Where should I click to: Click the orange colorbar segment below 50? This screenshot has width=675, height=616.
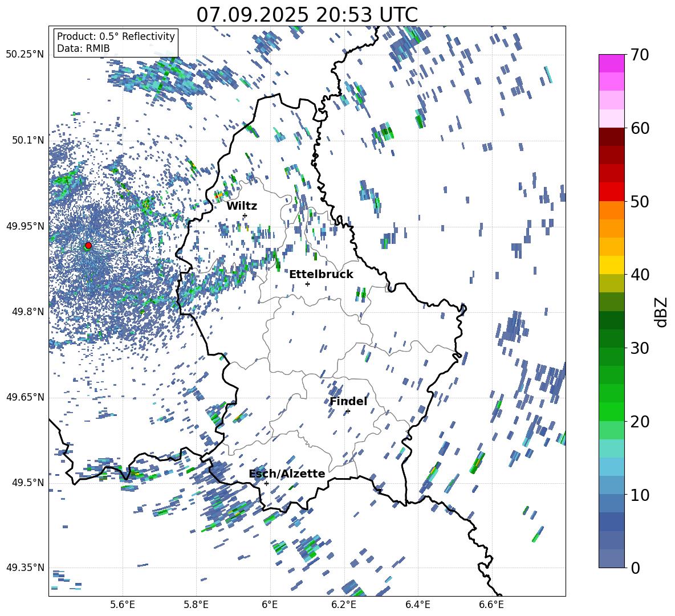[x=611, y=210]
